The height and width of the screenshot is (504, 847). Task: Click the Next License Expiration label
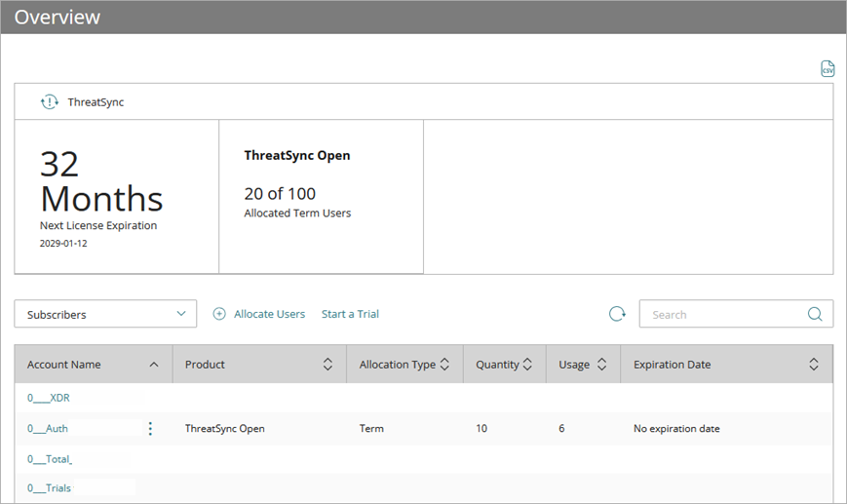coord(98,225)
